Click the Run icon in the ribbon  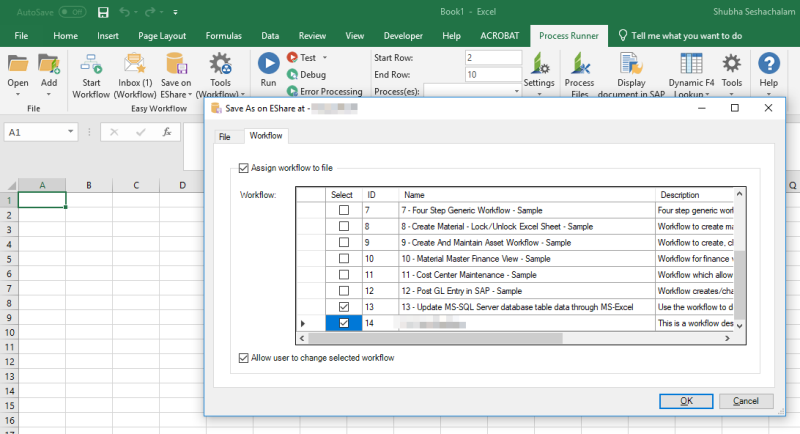(x=268, y=68)
